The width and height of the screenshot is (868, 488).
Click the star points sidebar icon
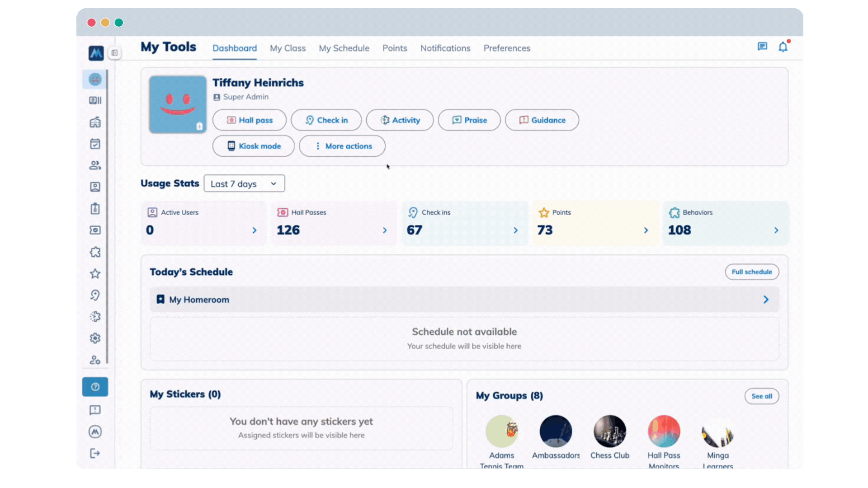tap(95, 273)
